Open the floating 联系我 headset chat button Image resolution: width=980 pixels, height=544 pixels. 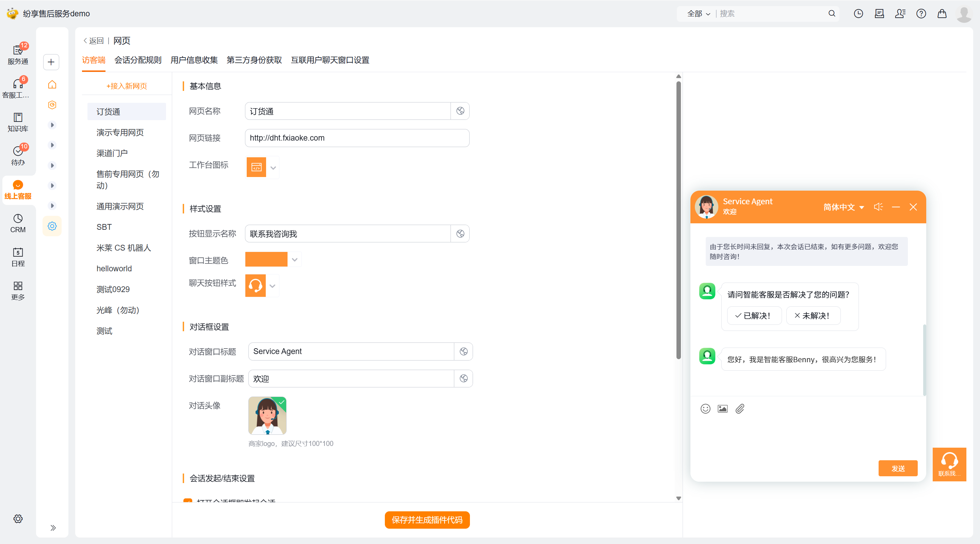click(949, 464)
